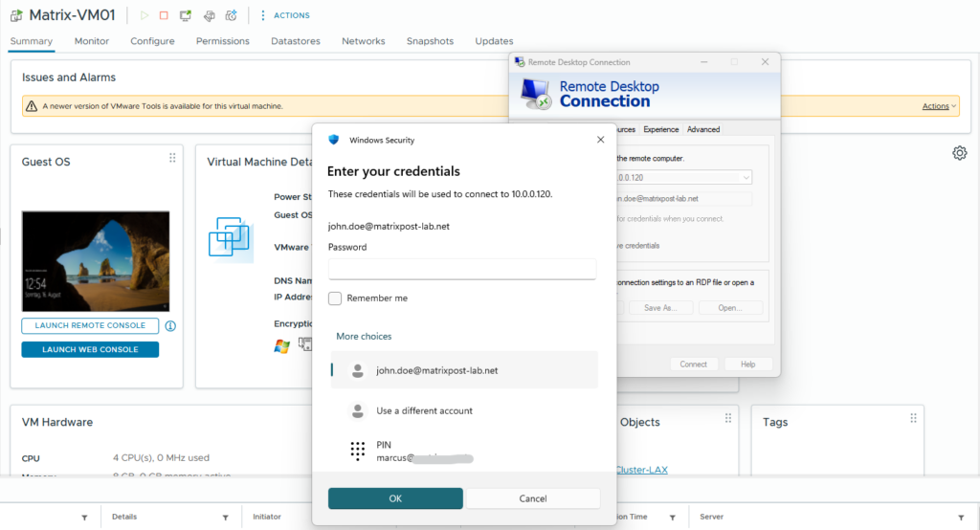
Task: Click Open button in Remote Desktop Connection
Action: 730,307
